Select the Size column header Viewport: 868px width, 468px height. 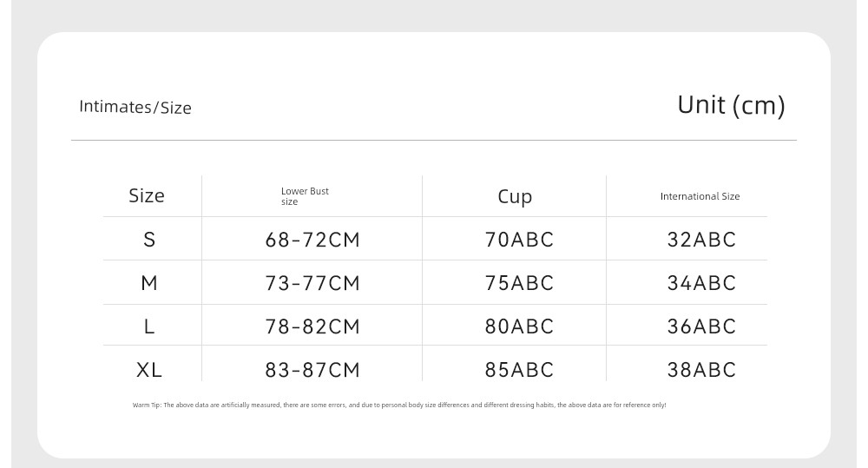tap(147, 195)
